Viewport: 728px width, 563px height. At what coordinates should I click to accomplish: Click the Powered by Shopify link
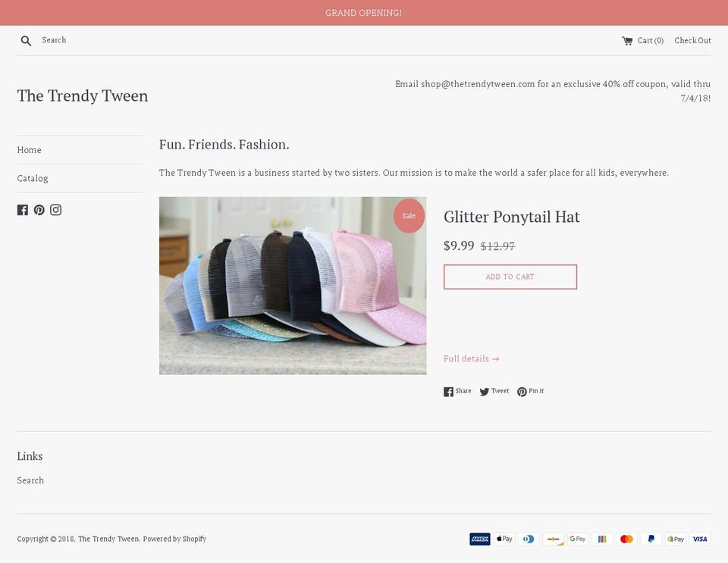coord(174,539)
